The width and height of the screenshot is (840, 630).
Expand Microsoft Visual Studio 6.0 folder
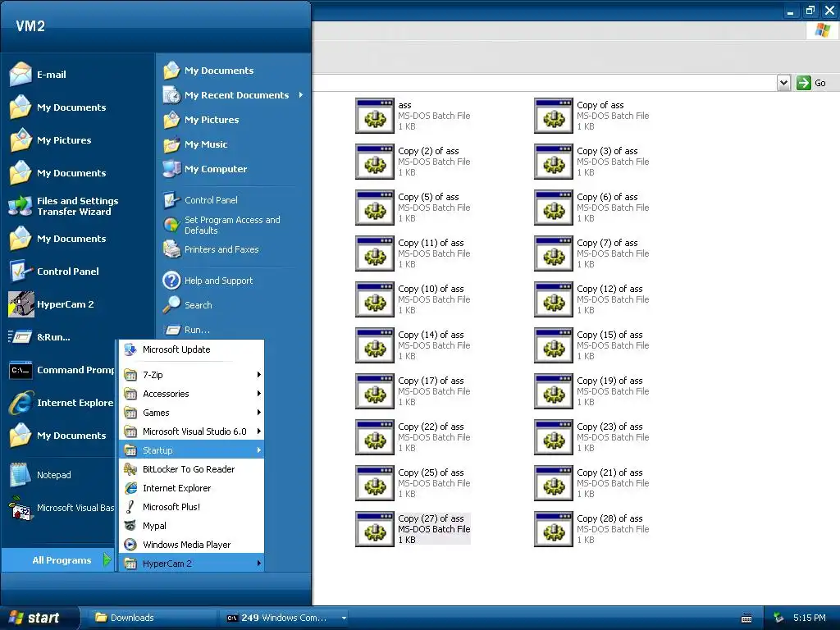pyautogui.click(x=192, y=431)
